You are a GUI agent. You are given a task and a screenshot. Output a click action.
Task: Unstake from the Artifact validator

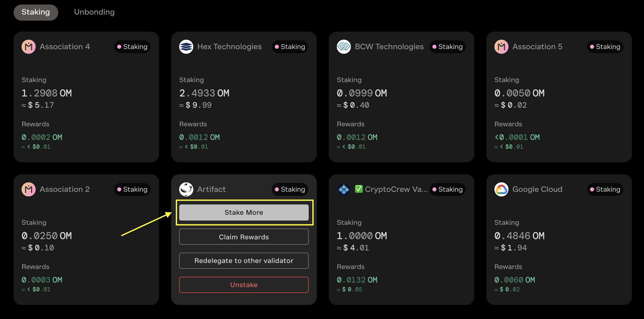pos(244,285)
